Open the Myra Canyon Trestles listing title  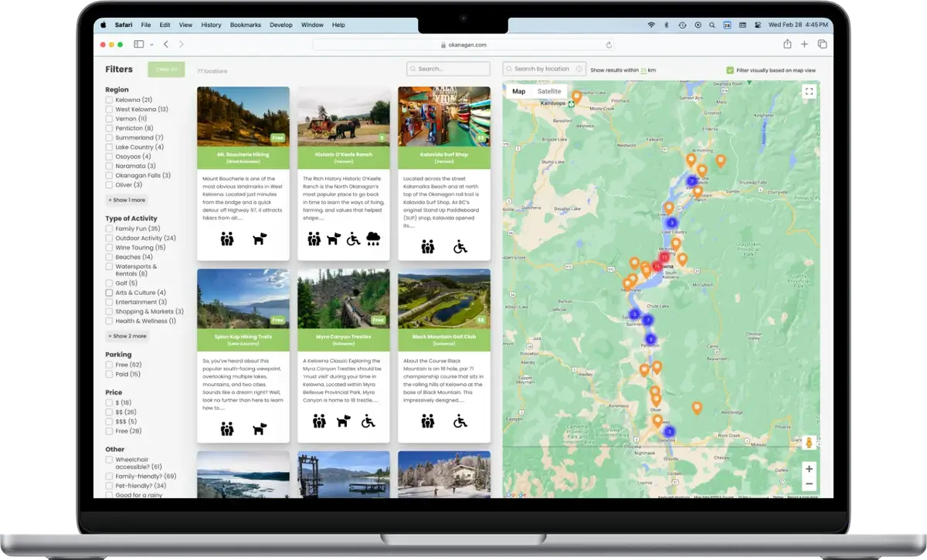pos(343,337)
